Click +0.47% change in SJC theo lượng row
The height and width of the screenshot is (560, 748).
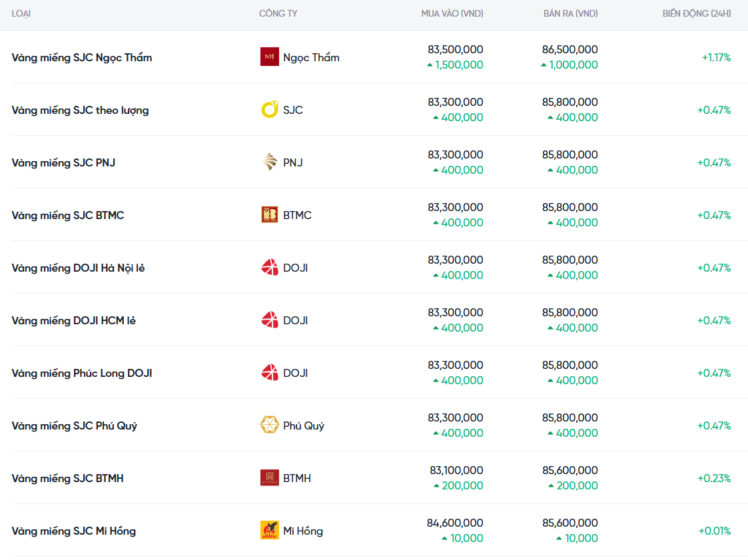tap(713, 110)
